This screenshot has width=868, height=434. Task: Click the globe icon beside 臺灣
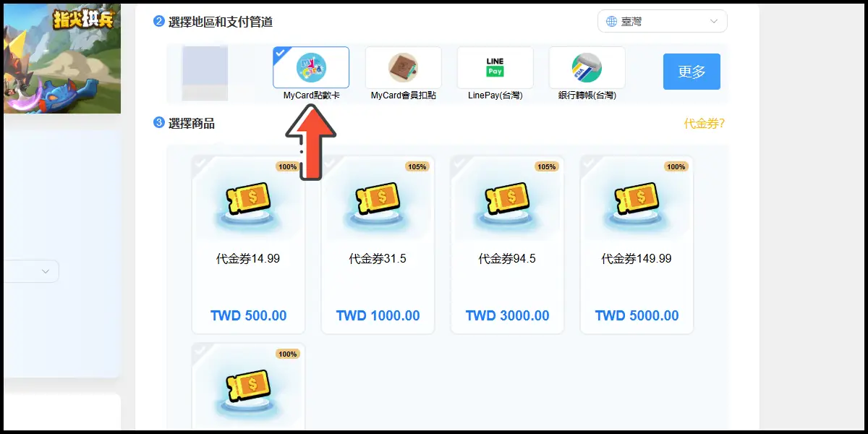tap(612, 22)
